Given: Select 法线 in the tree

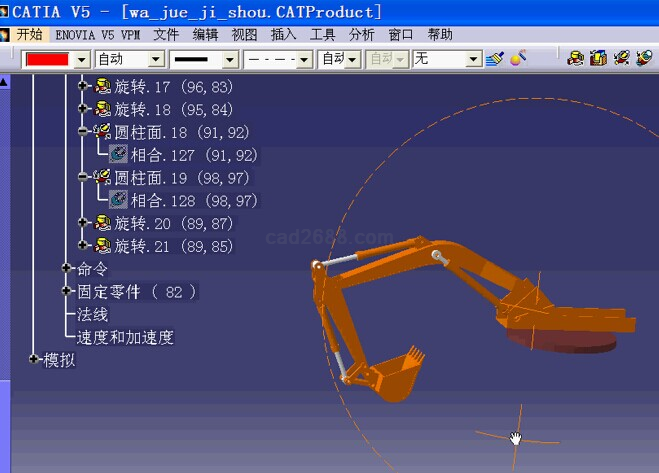Looking at the screenshot, I should click(93, 314).
